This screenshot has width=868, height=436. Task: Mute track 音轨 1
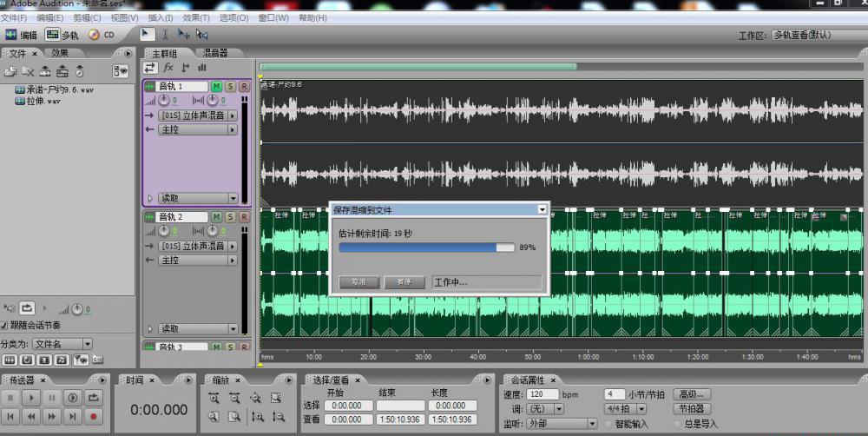tap(216, 87)
